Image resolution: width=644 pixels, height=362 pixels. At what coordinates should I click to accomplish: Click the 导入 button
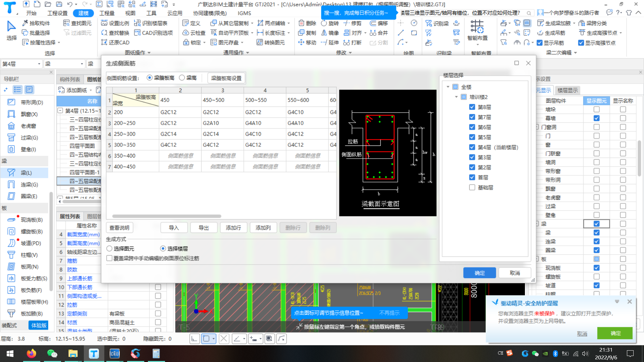(x=174, y=228)
